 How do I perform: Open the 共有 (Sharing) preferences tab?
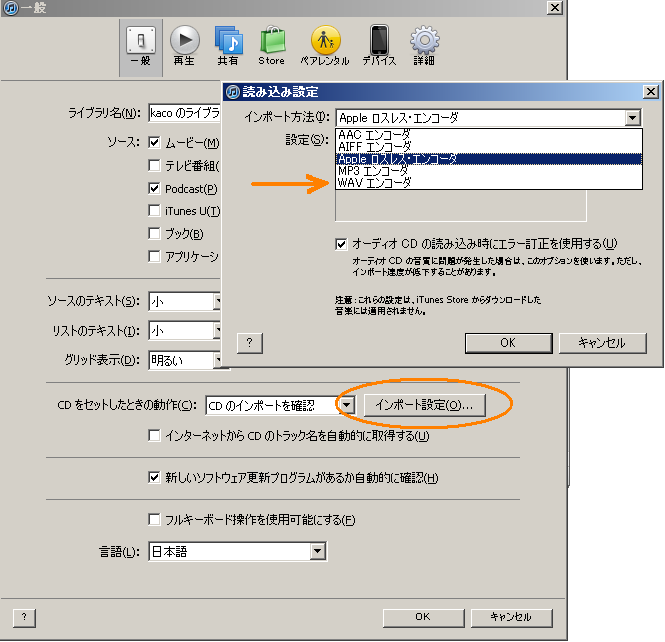click(x=229, y=46)
